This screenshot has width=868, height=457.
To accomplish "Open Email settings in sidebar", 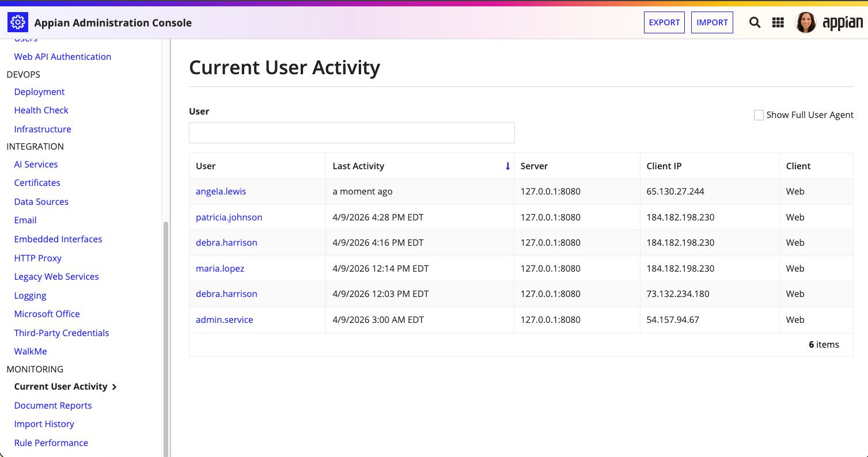I will (25, 220).
